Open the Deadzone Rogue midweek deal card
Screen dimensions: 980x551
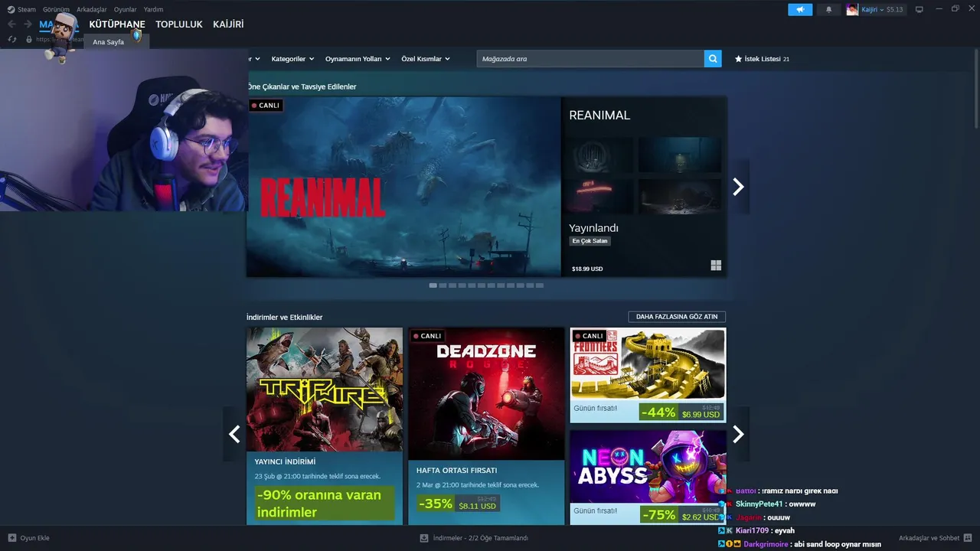pos(486,425)
